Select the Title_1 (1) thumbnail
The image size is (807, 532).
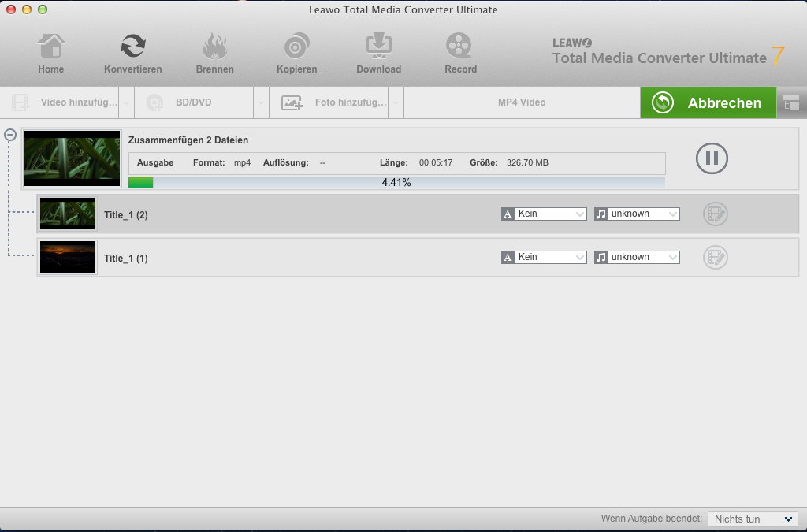tap(68, 257)
